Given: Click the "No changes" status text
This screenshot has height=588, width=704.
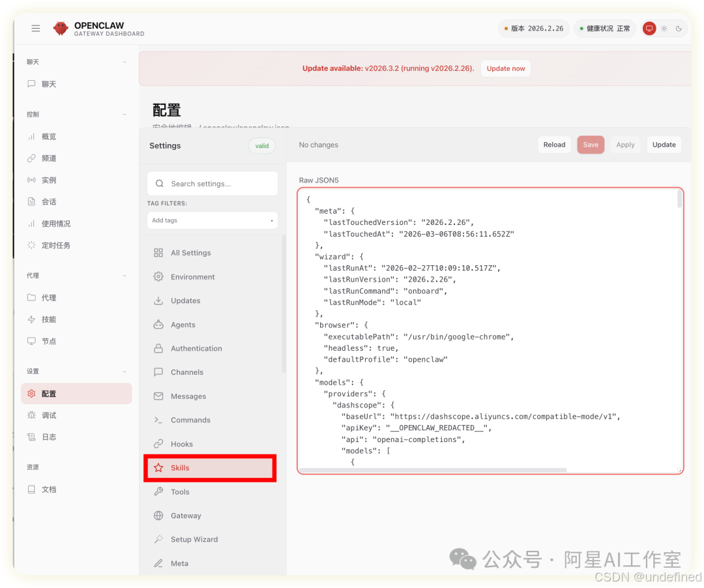Looking at the screenshot, I should click(318, 145).
